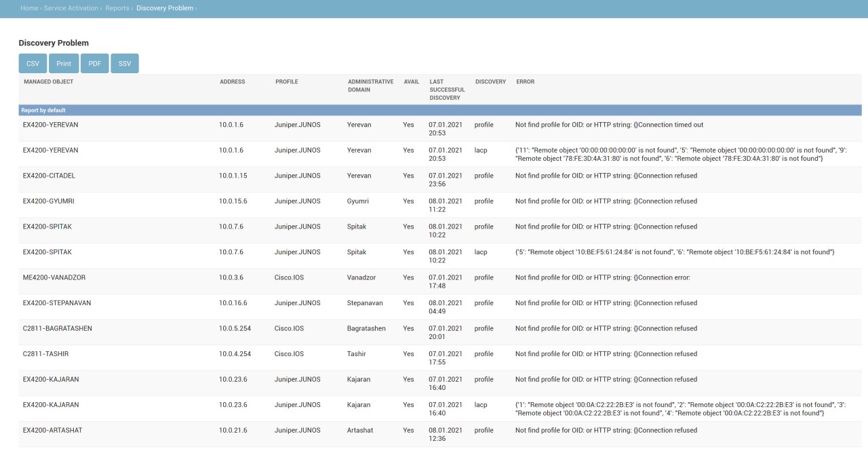Screen dimensions: 868x451
Task: Open Reports breadcrumb link
Action: [117, 8]
